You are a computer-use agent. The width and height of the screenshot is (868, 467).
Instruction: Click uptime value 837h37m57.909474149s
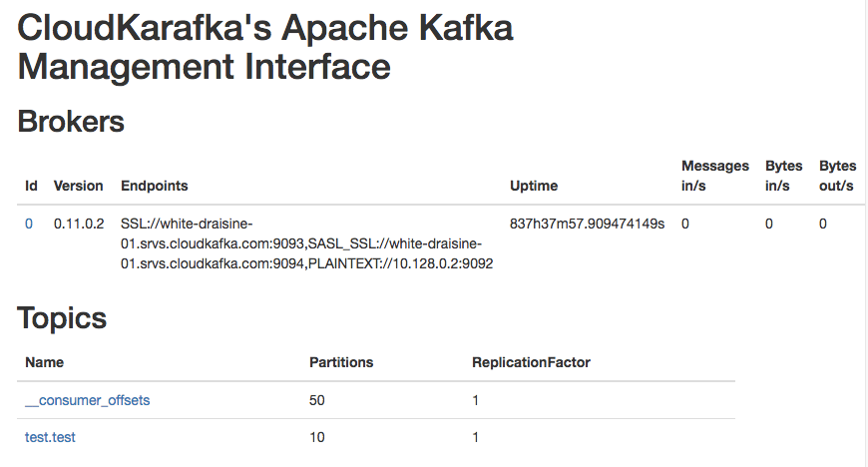587,224
